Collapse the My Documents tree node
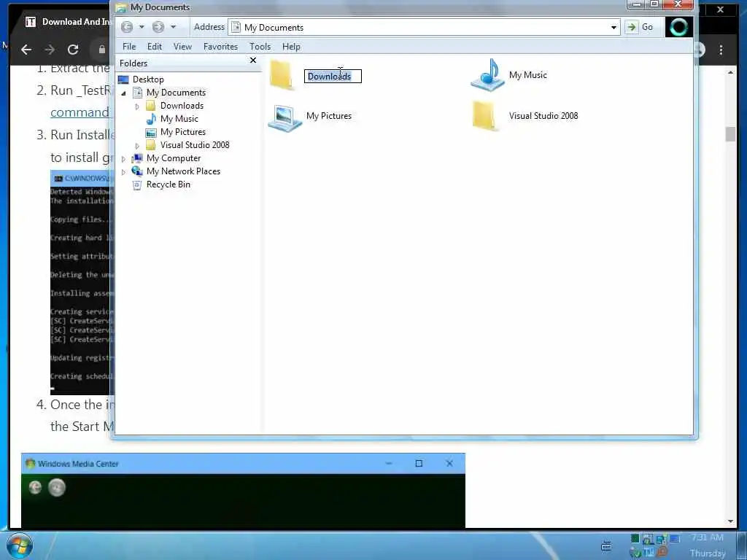Viewport: 747px width, 560px height. click(123, 93)
